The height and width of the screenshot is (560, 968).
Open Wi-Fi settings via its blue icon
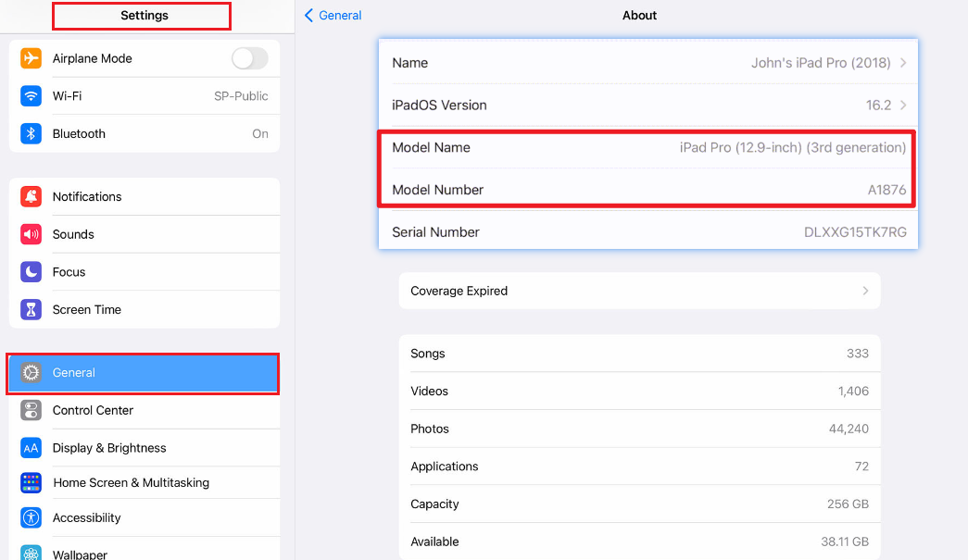[x=31, y=96]
